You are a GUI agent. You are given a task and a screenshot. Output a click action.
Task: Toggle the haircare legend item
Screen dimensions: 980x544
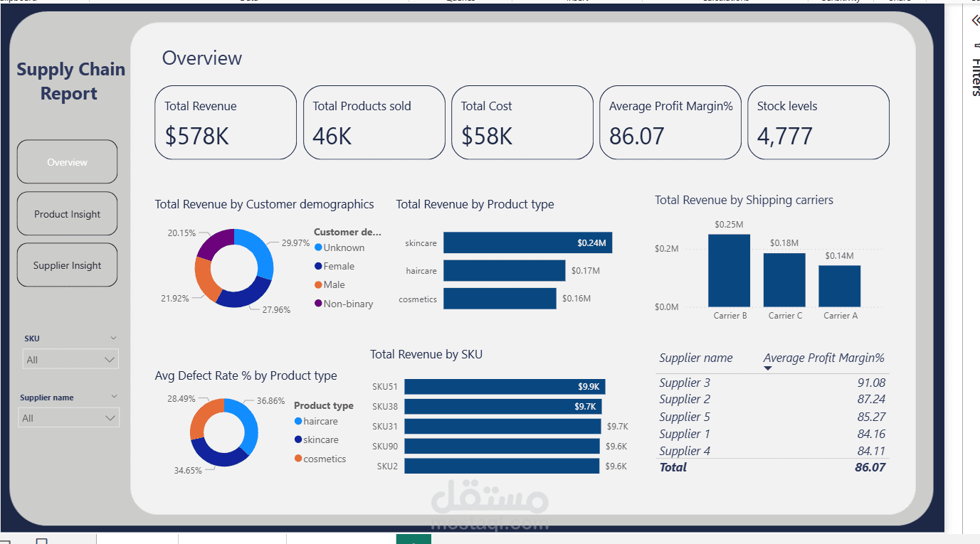[316, 421]
